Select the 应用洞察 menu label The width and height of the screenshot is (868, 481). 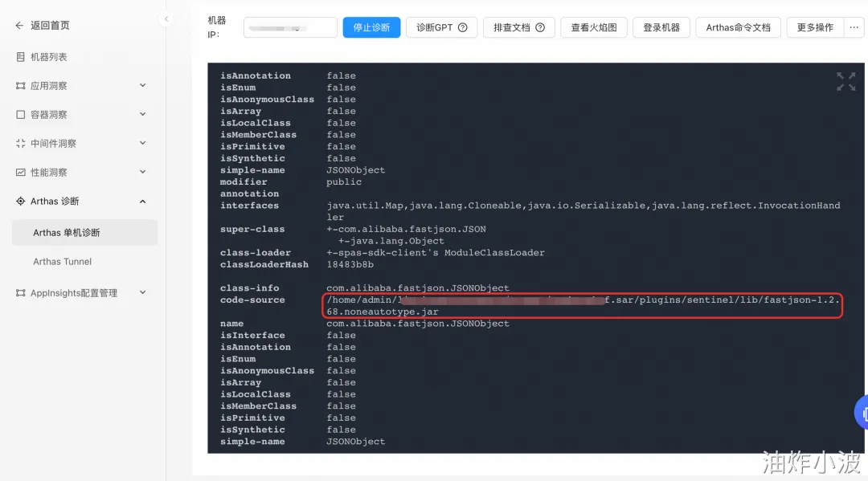[49, 86]
